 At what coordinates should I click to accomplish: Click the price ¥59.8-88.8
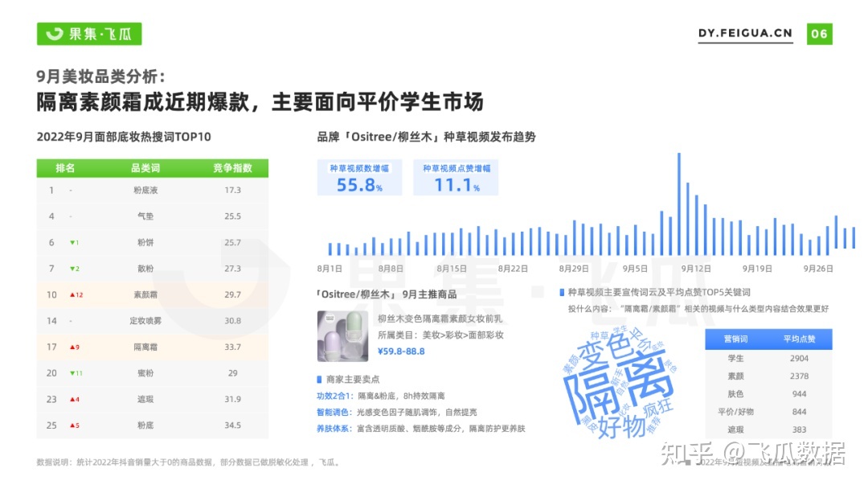401,351
